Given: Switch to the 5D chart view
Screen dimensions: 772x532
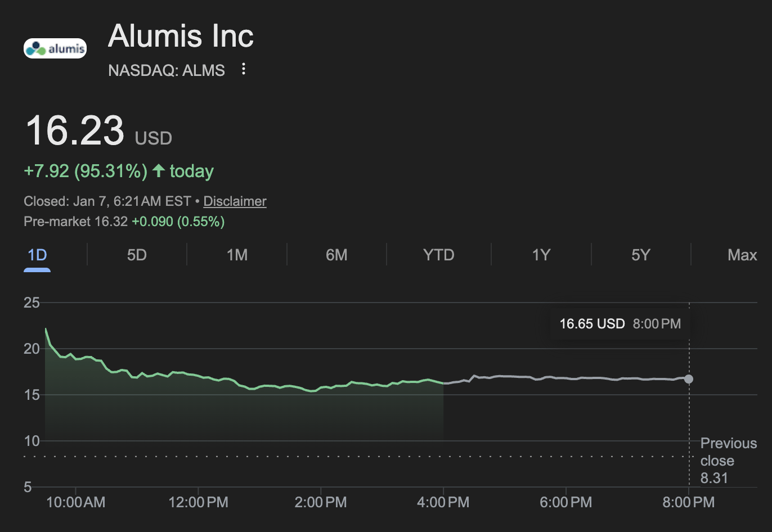Looking at the screenshot, I should point(137,255).
